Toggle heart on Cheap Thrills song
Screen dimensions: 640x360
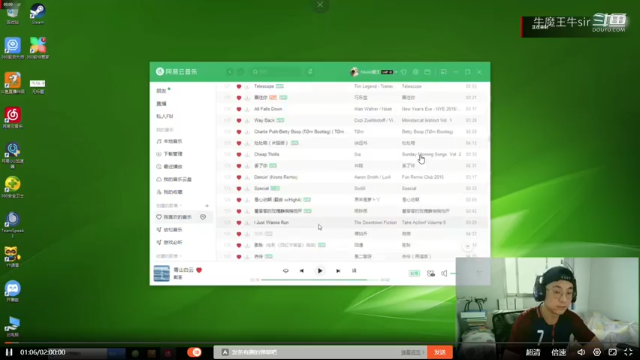239,155
